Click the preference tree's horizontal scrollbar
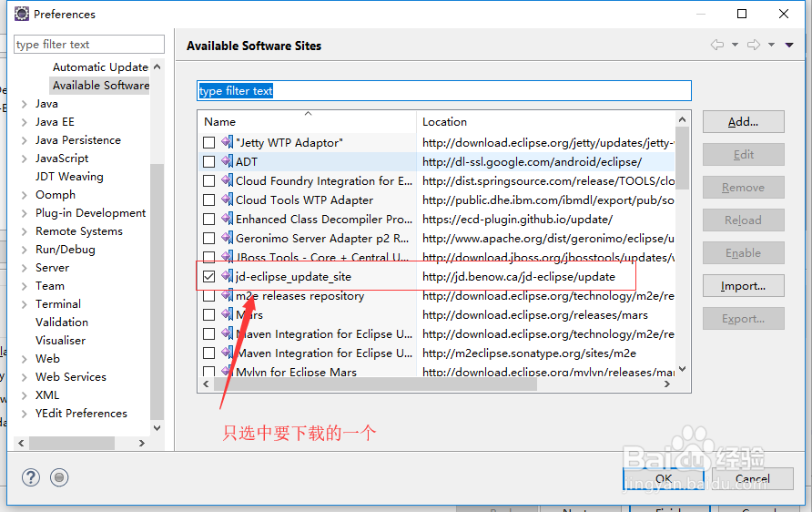 (x=72, y=443)
